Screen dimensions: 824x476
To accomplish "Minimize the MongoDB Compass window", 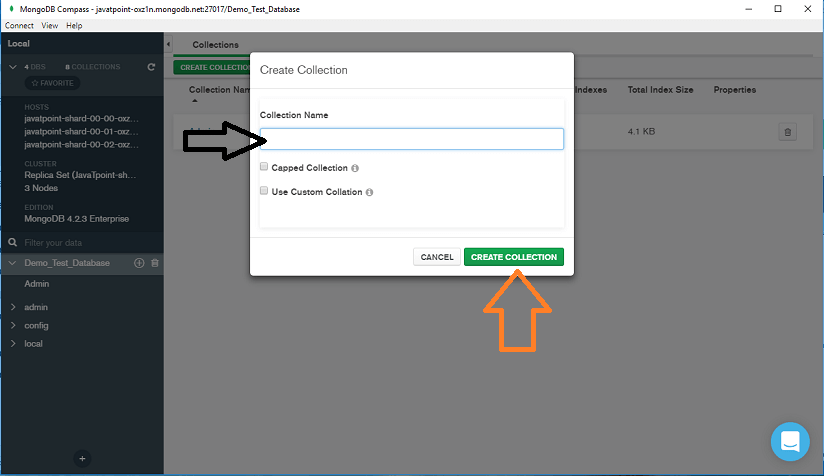I will pyautogui.click(x=748, y=9).
